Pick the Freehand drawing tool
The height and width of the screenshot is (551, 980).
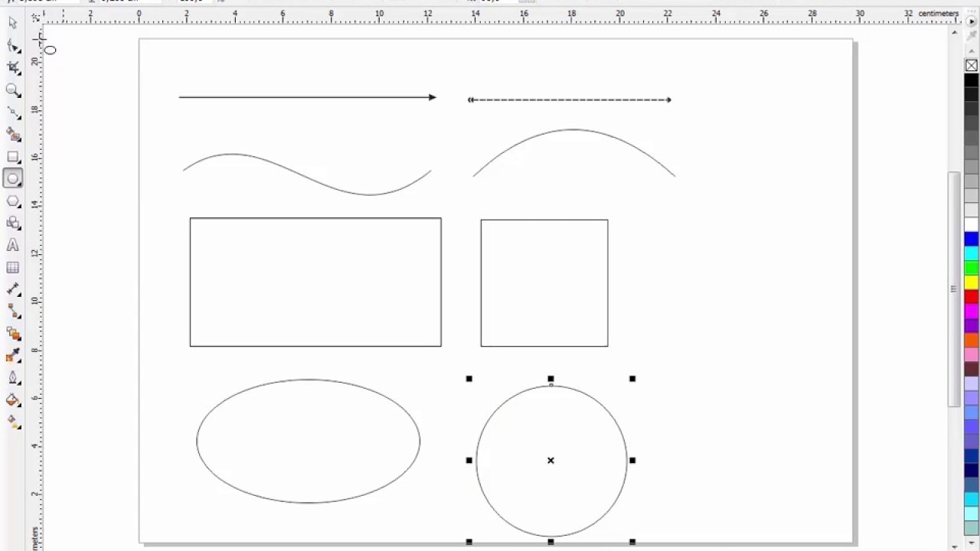point(12,112)
